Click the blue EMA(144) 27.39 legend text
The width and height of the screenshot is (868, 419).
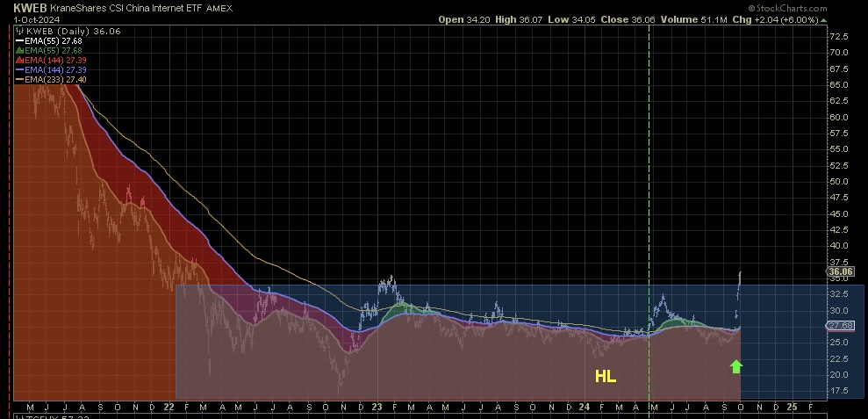pyautogui.click(x=55, y=70)
